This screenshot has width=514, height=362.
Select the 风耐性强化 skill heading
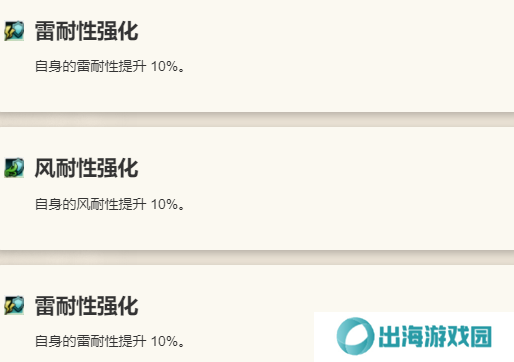(86, 168)
